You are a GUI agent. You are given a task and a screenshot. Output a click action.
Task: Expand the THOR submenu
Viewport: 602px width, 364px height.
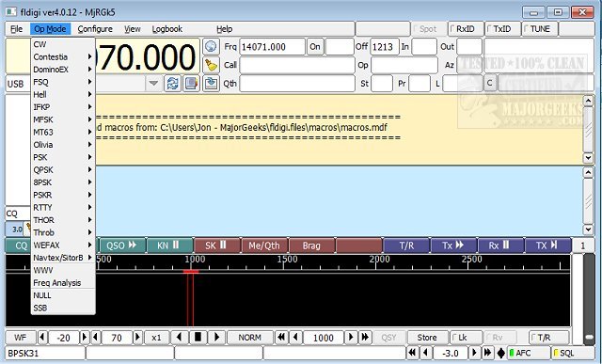click(x=63, y=220)
